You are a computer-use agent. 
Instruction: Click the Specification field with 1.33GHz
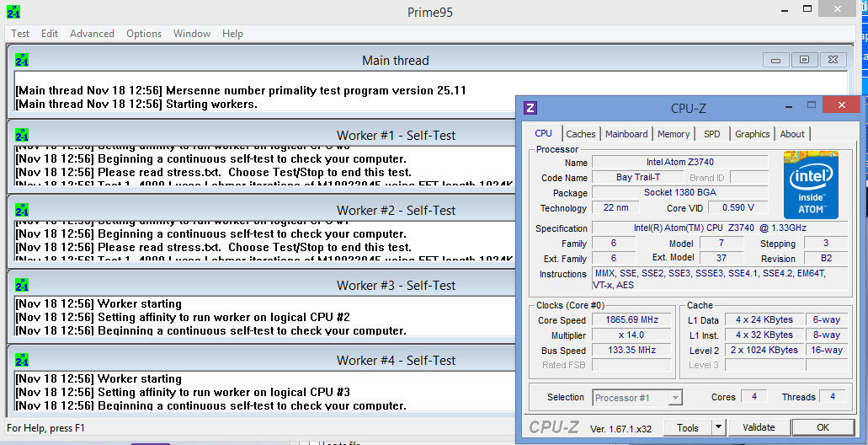click(720, 228)
